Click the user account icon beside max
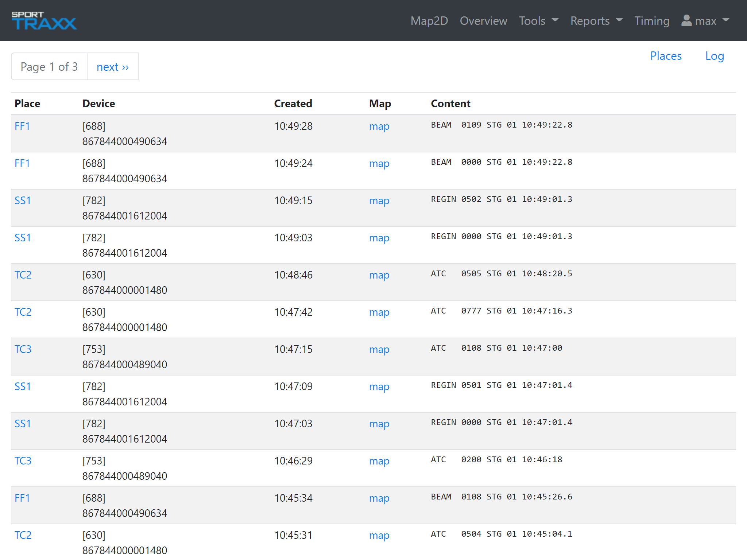Viewport: 747px width, 560px height. pos(687,21)
